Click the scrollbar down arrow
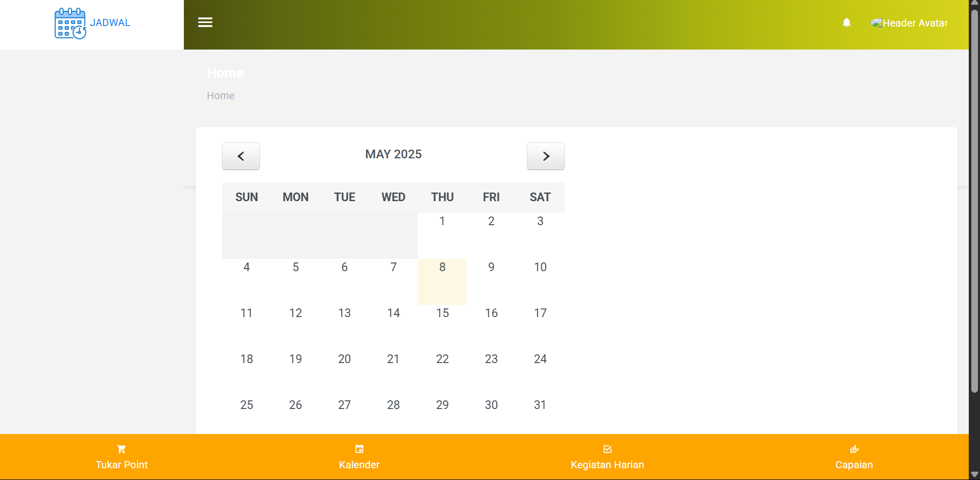The height and width of the screenshot is (480, 980). click(x=974, y=474)
